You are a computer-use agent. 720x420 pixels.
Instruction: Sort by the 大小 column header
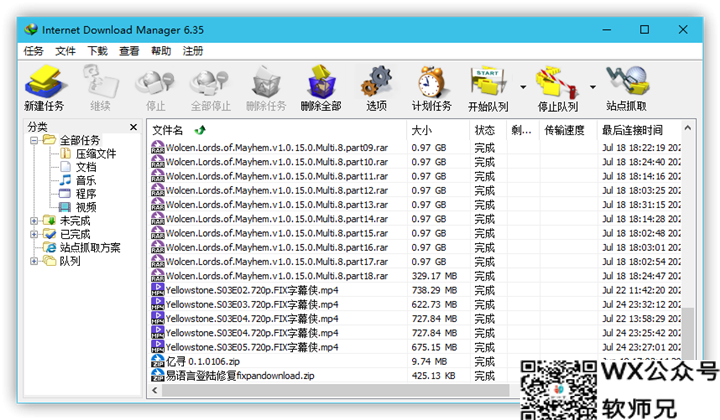point(438,130)
